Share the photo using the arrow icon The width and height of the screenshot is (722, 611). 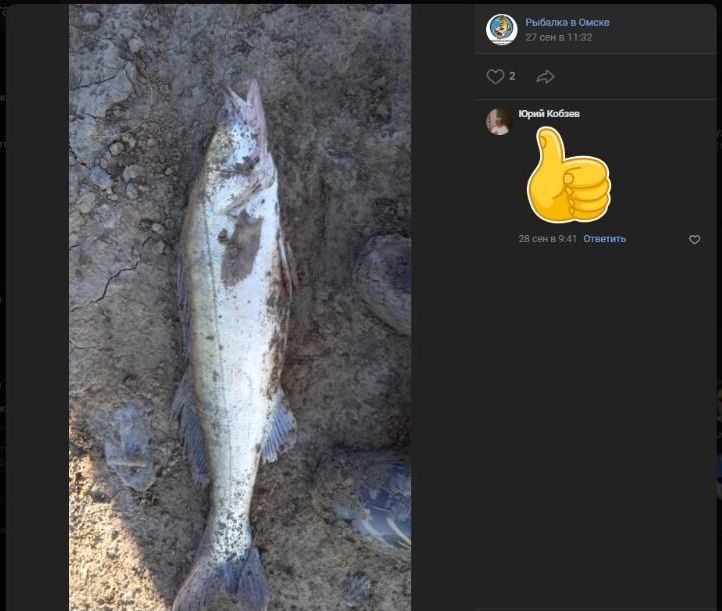[x=545, y=77]
